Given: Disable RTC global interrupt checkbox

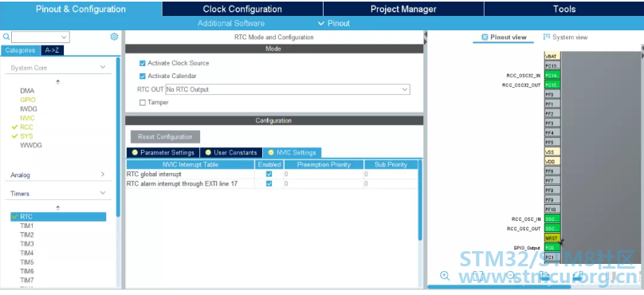Looking at the screenshot, I should 269,174.
